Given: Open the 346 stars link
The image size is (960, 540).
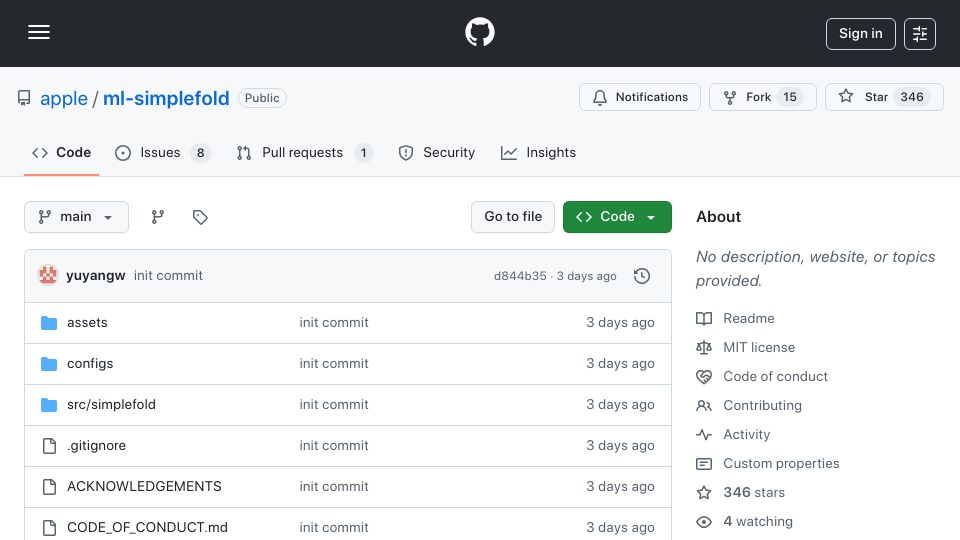Looking at the screenshot, I should pyautogui.click(x=754, y=492).
